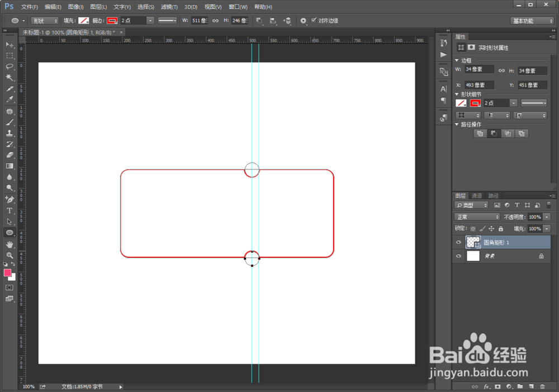559x392 pixels.
Task: Toggle Quick Mask mode
Action: pos(10,287)
